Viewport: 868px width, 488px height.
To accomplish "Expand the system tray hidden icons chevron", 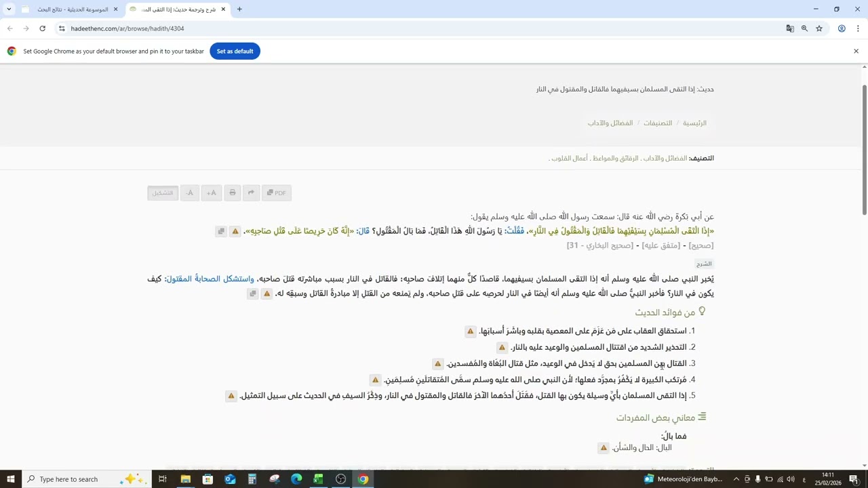I will click(x=736, y=479).
